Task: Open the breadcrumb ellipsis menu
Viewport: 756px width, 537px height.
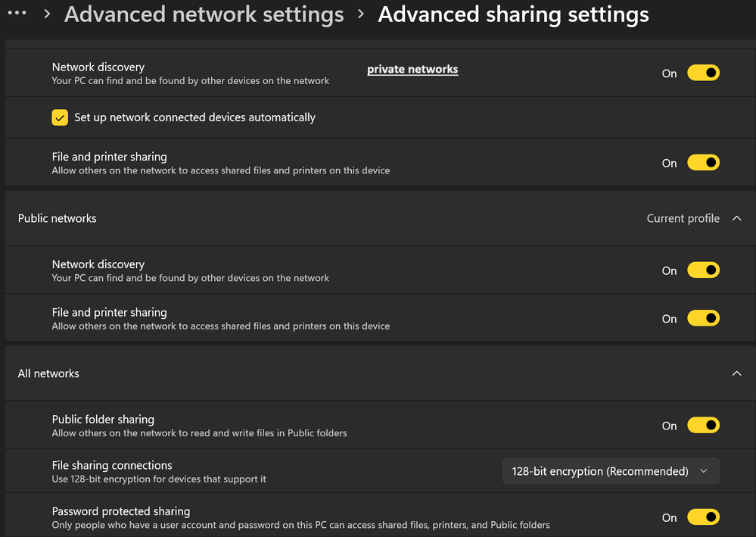Action: 17,13
